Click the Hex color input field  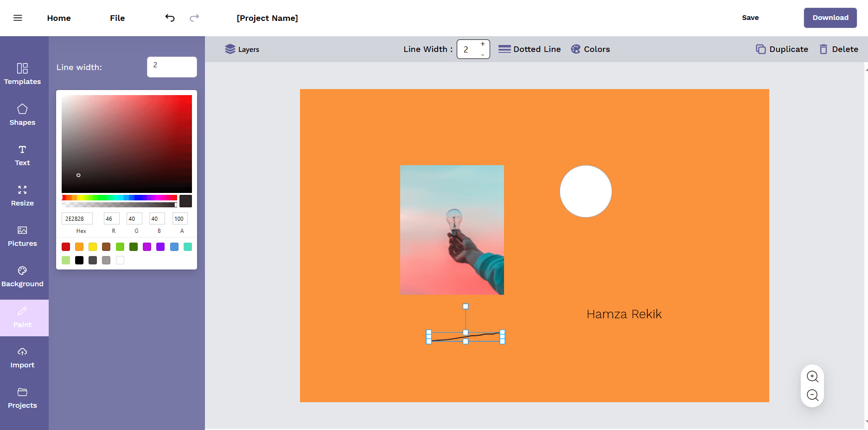coord(77,218)
